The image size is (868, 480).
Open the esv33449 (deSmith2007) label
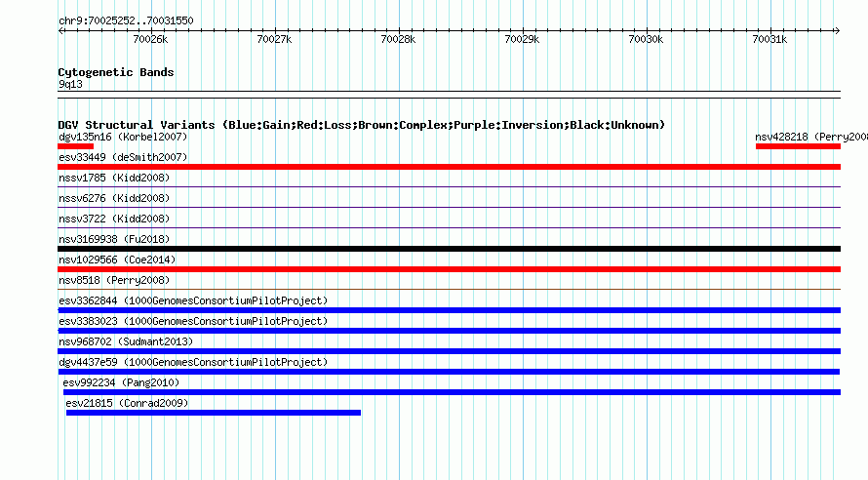tap(123, 157)
